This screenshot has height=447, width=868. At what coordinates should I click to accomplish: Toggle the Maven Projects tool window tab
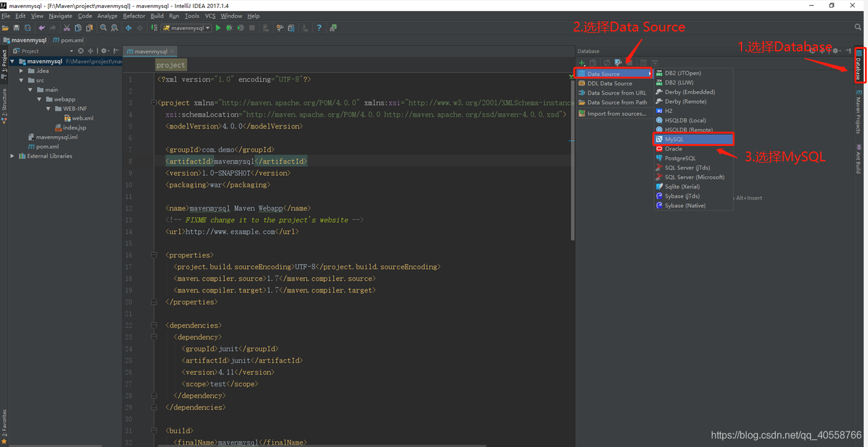[859, 112]
